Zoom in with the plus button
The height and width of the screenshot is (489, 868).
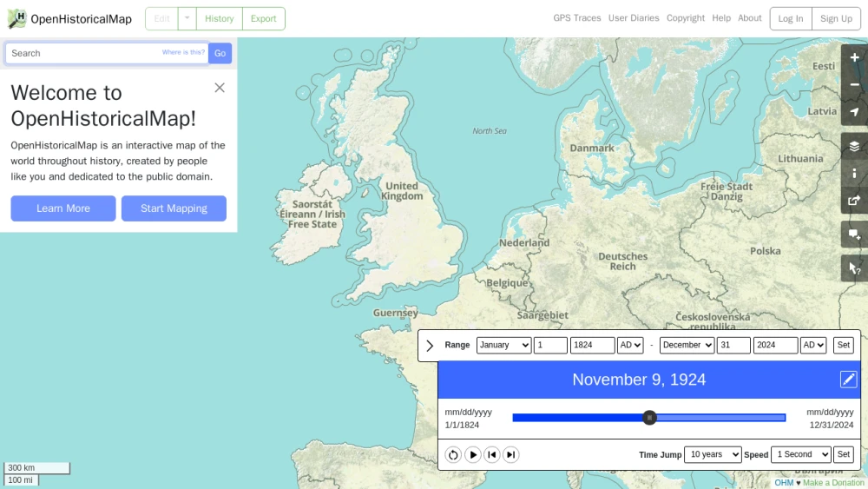pyautogui.click(x=854, y=57)
